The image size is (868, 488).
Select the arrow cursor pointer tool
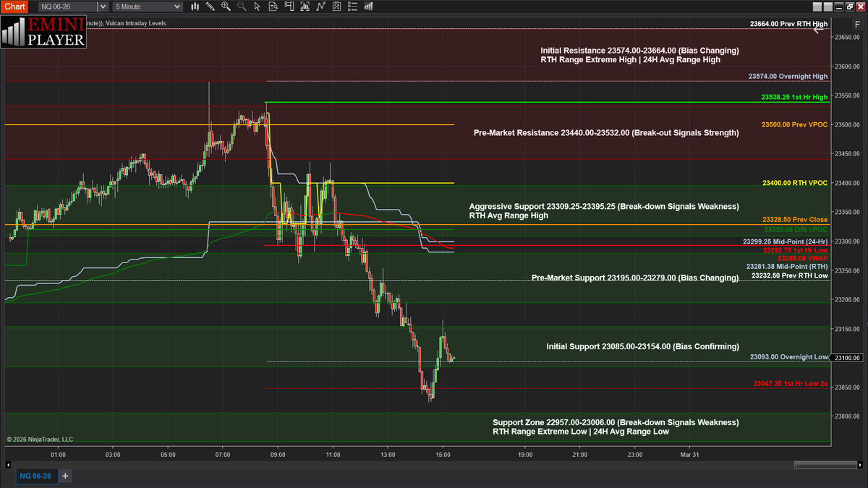point(257,7)
